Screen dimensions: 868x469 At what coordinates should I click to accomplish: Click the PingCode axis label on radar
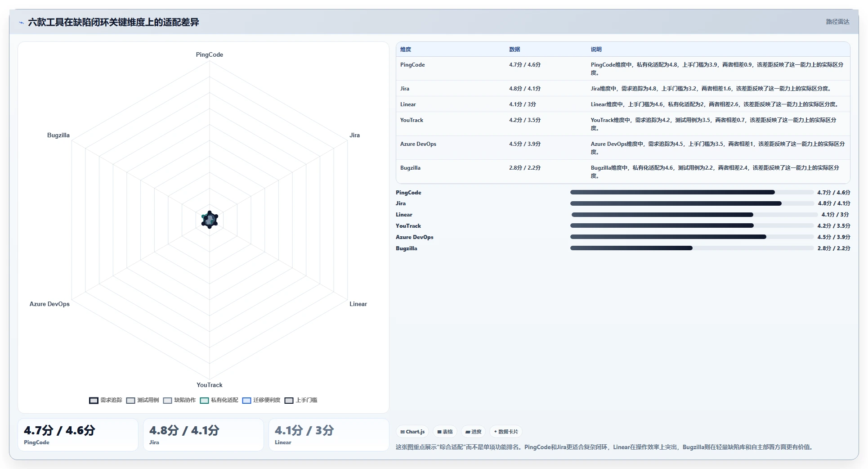(210, 54)
